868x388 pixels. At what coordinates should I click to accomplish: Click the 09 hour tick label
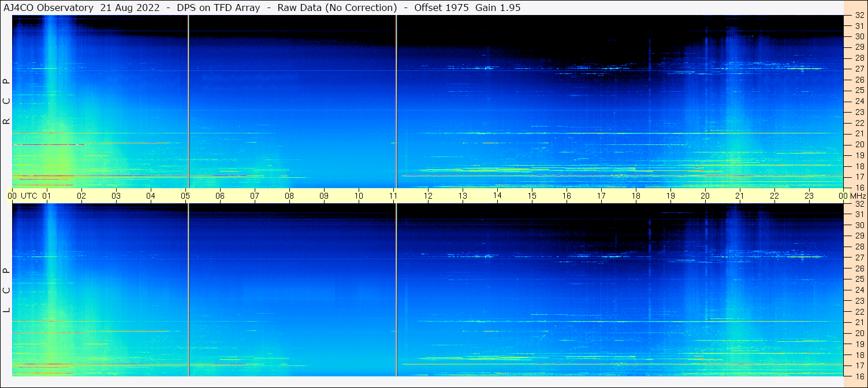[324, 196]
